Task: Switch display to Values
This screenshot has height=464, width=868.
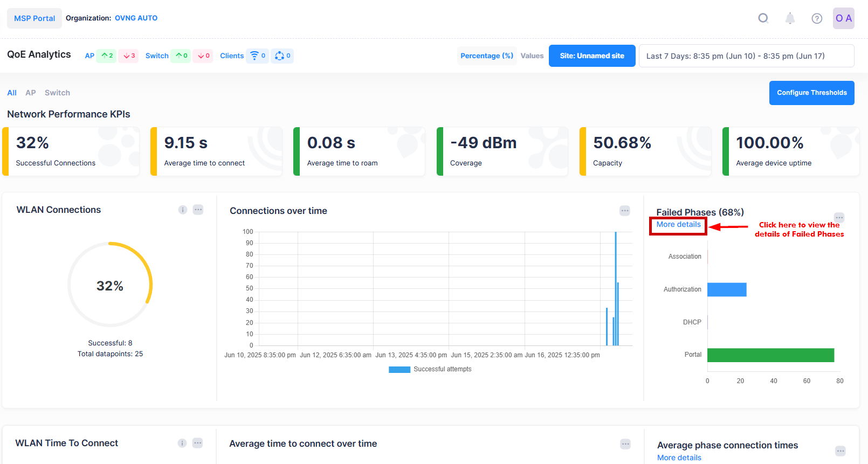Action: pyautogui.click(x=532, y=56)
